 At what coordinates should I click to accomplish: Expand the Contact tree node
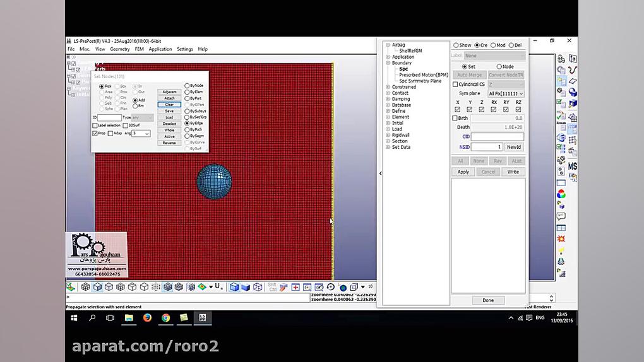pyautogui.click(x=388, y=93)
